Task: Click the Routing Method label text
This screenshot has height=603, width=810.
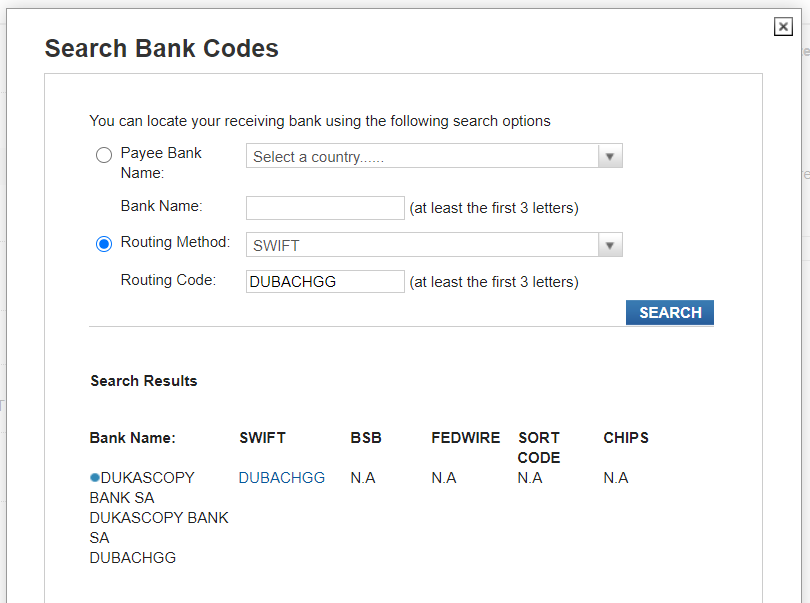Action: click(175, 242)
